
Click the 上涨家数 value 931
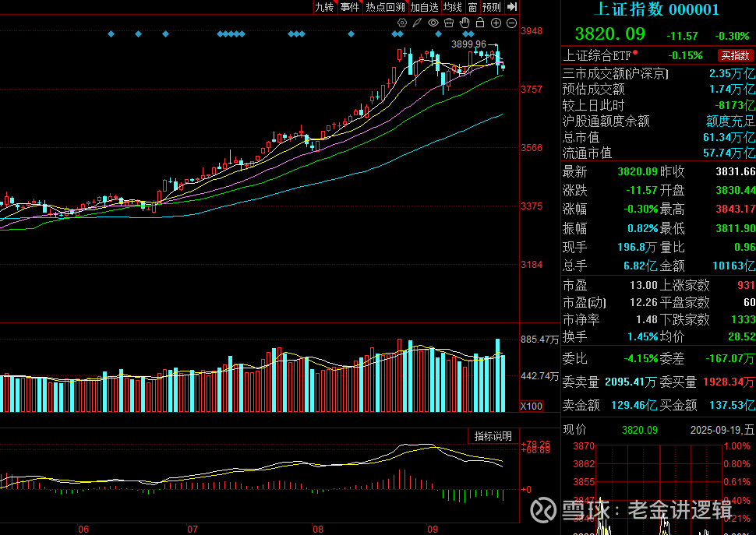click(x=746, y=285)
